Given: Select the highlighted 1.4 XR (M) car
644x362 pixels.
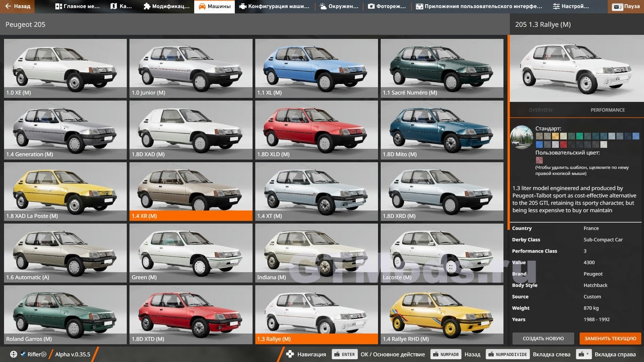Looking at the screenshot, I should click(x=191, y=191).
